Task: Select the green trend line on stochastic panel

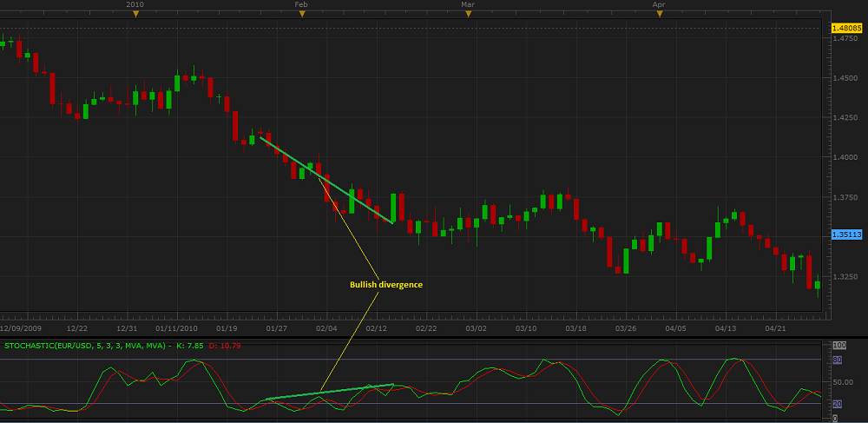Action: [330, 392]
